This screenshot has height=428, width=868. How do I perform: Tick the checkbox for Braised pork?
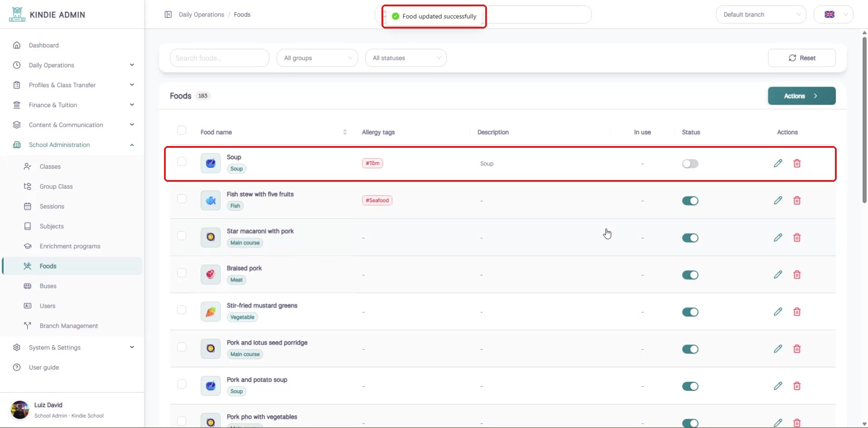tap(182, 273)
